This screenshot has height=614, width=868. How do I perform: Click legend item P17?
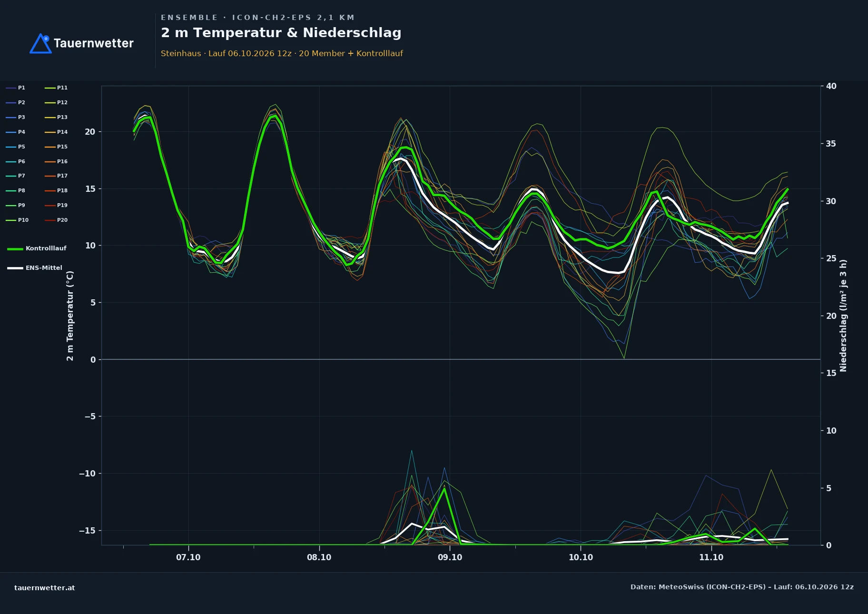(56, 176)
